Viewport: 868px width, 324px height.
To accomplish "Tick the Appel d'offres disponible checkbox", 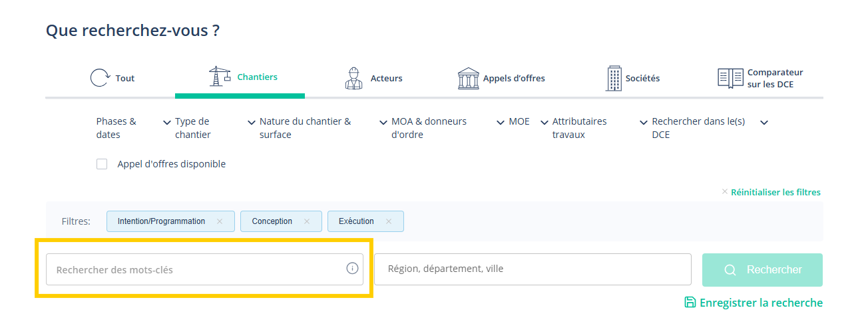I will (x=102, y=164).
